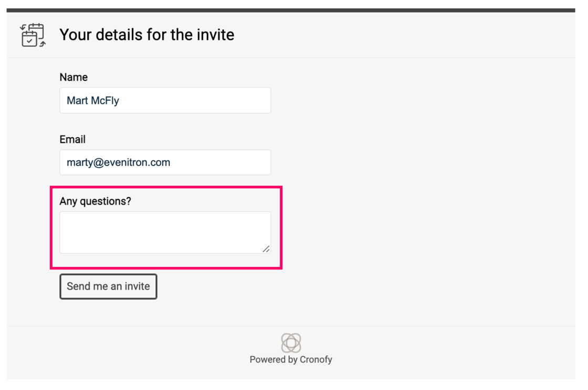
Task: Focus the Name input field
Action: pos(165,100)
